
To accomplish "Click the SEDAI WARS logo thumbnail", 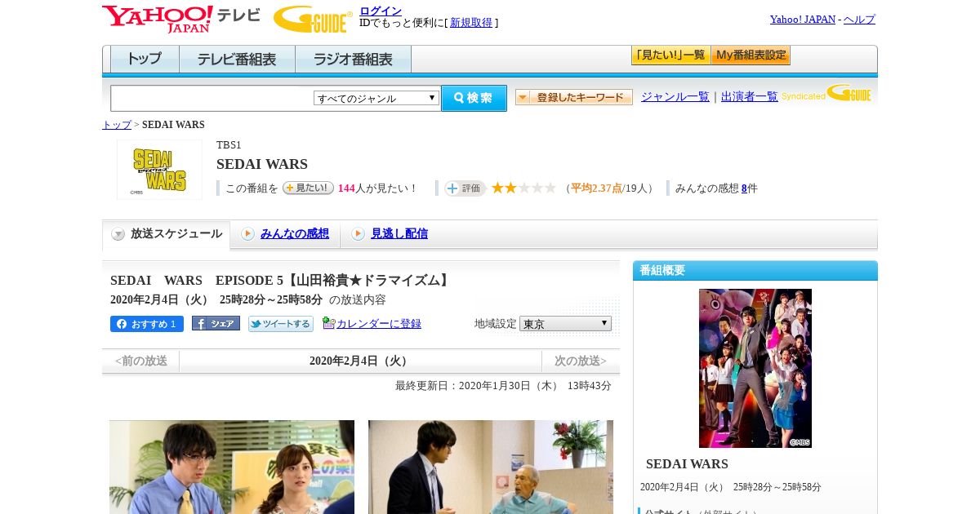I will pos(159,170).
